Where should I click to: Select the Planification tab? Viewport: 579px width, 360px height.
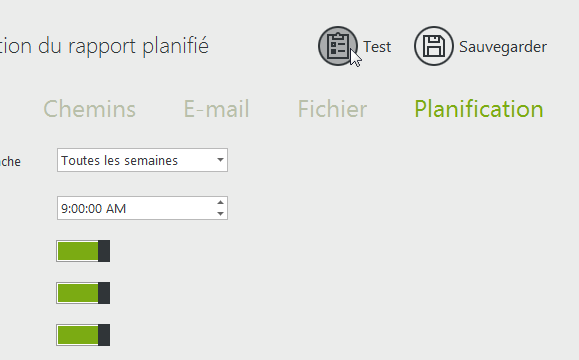pyautogui.click(x=479, y=109)
